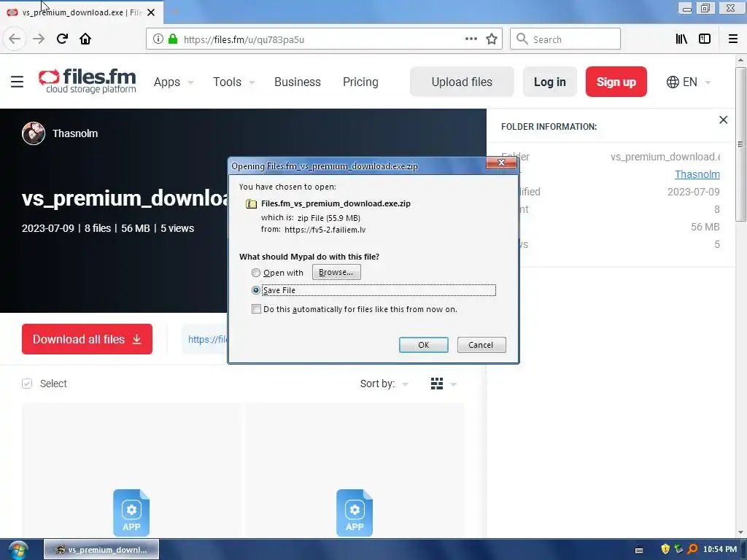The width and height of the screenshot is (747, 560).
Task: Click the Upload files button
Action: coord(462,82)
